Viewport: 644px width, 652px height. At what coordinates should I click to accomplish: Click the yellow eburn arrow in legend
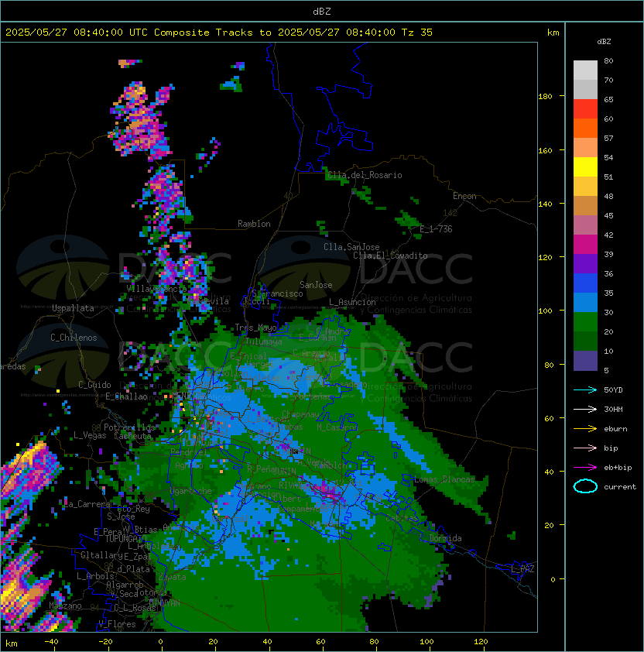tap(585, 429)
